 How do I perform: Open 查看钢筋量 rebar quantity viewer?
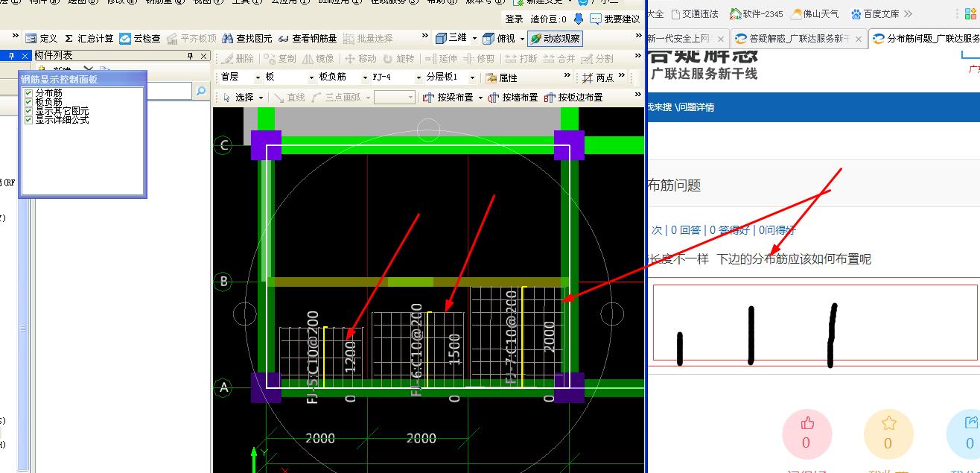coord(308,38)
